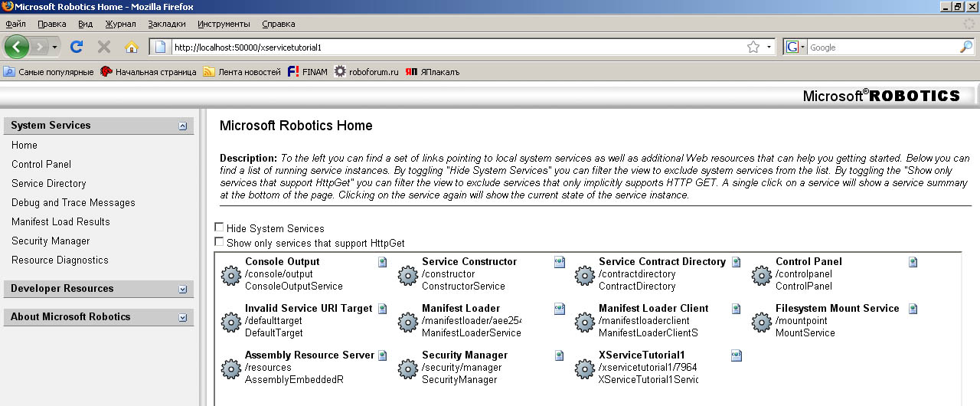Click the Google search input field
980x406 pixels.
tap(882, 47)
